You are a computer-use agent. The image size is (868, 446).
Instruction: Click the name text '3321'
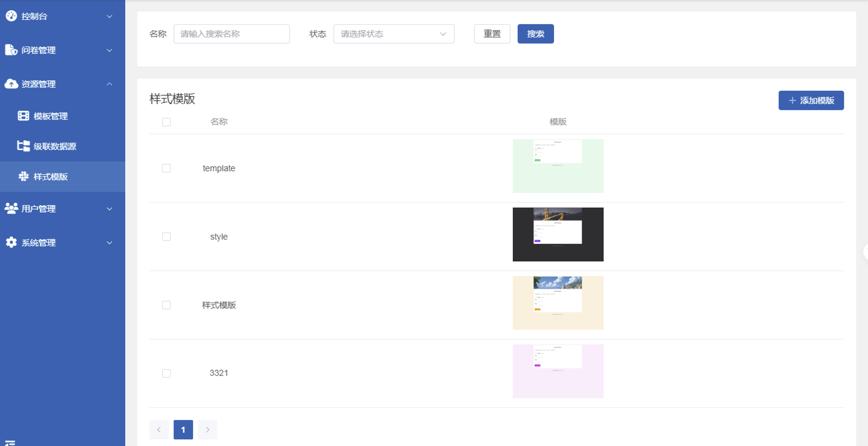point(219,373)
